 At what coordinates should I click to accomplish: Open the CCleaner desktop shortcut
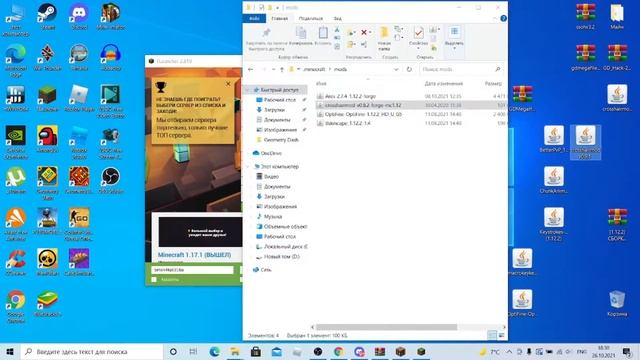point(16,262)
